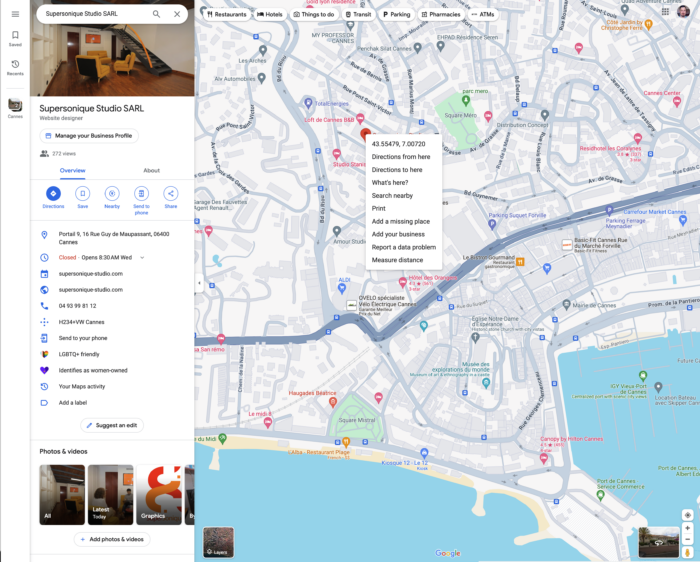Open Recents in sidebar
The width and height of the screenshot is (700, 562).
tap(15, 67)
